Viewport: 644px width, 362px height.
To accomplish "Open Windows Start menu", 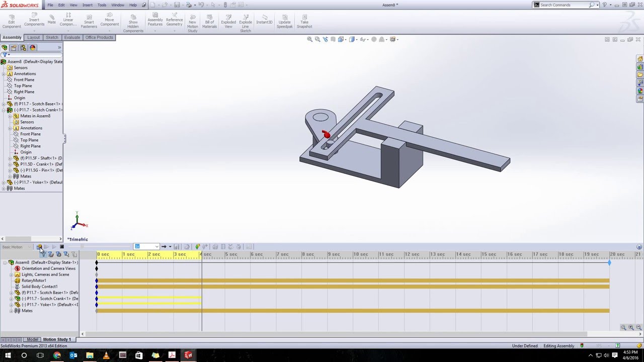I will [x=8, y=355].
